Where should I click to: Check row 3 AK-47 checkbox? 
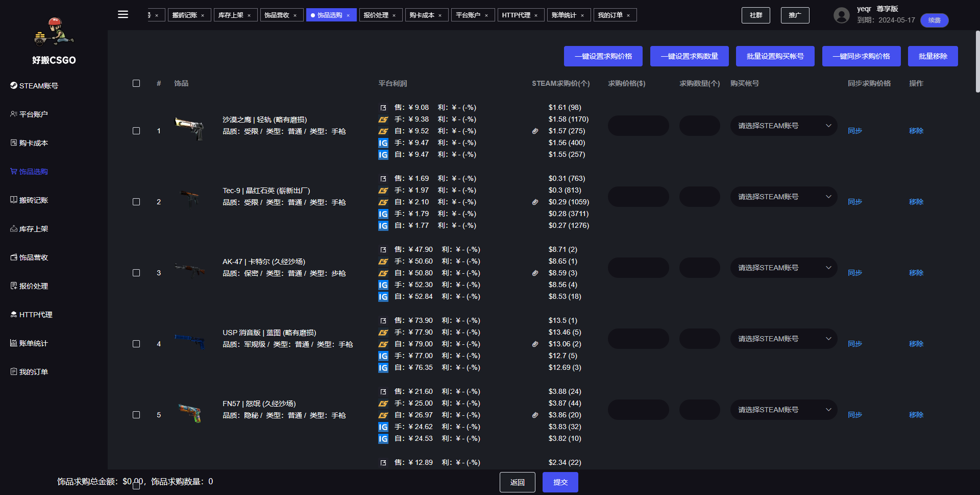click(136, 273)
